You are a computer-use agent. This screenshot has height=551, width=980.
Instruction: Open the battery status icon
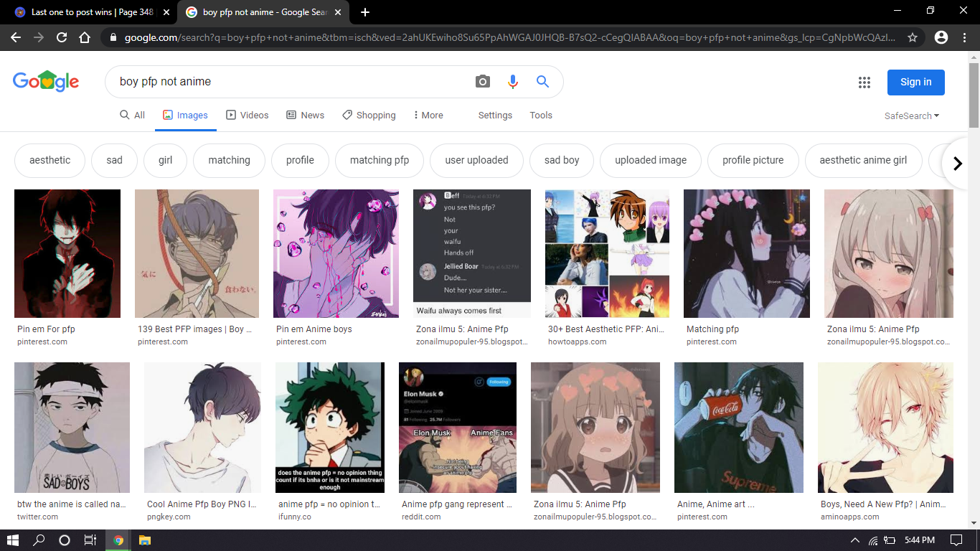(x=890, y=540)
